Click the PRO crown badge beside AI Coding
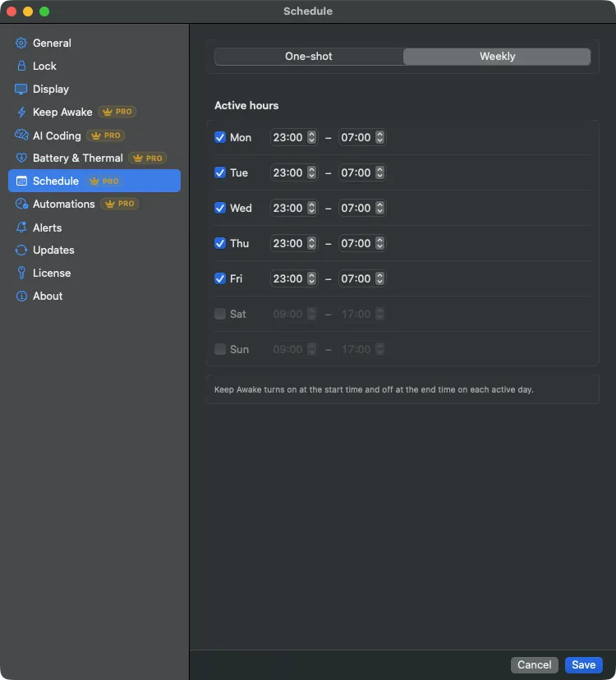Image resolution: width=616 pixels, height=680 pixels. tap(106, 136)
